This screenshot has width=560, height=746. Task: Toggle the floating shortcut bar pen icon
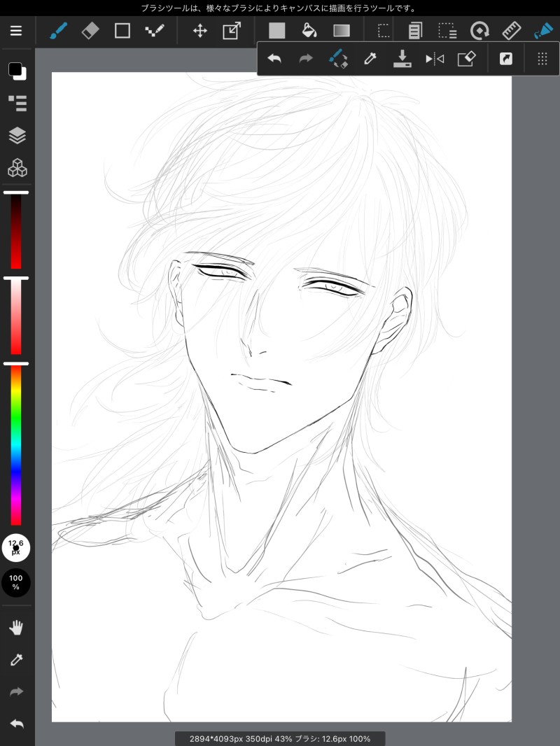[x=543, y=31]
